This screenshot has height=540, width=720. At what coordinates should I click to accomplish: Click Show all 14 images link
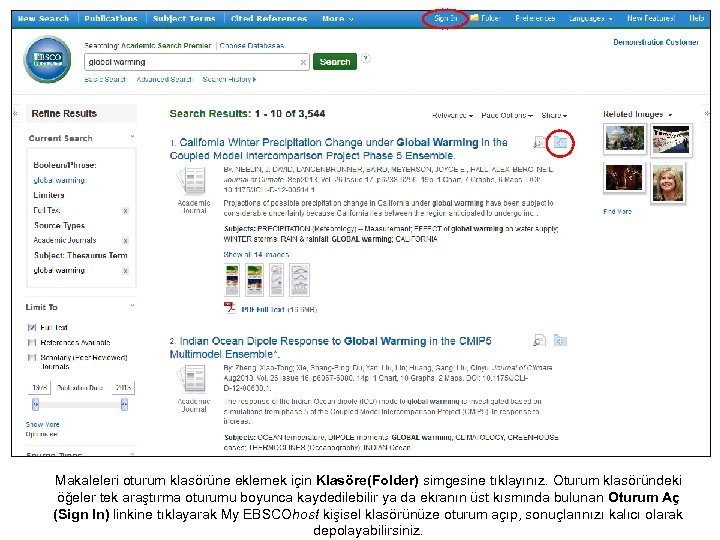pyautogui.click(x=256, y=254)
